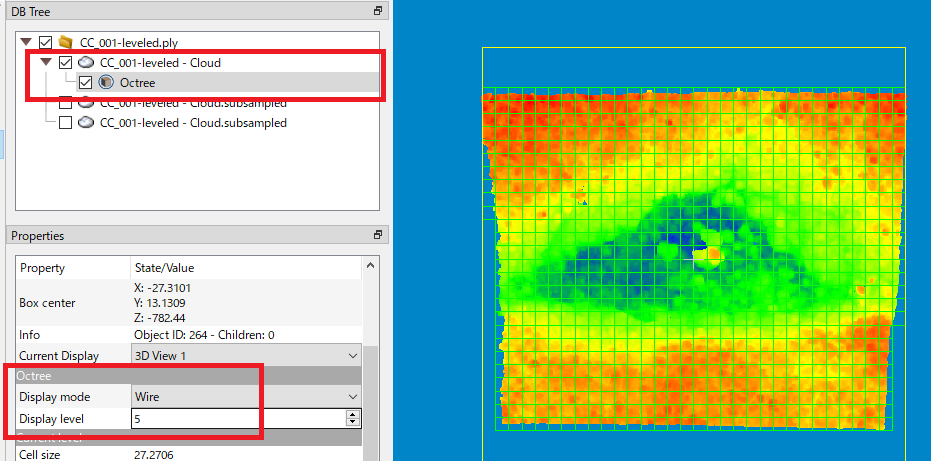This screenshot has width=931, height=461.
Task: Disable the Octree checkbox
Action: (86, 83)
